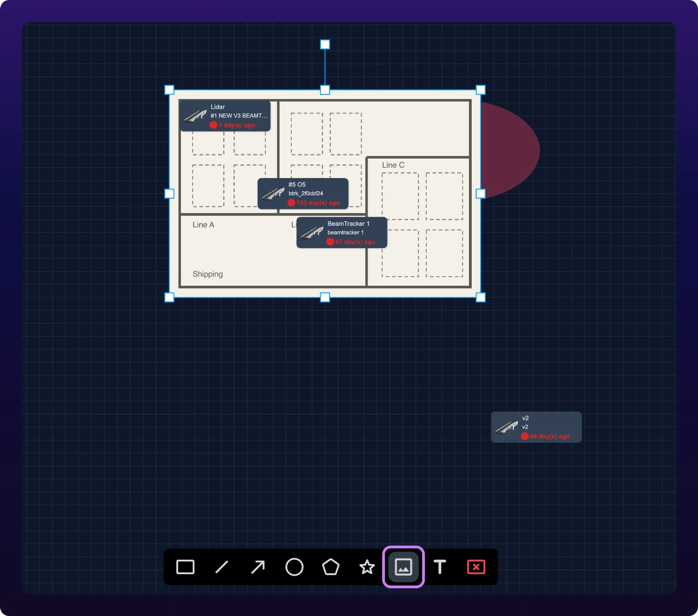Click the rotation handle above the floor plan
The height and width of the screenshot is (616, 698).
(325, 45)
